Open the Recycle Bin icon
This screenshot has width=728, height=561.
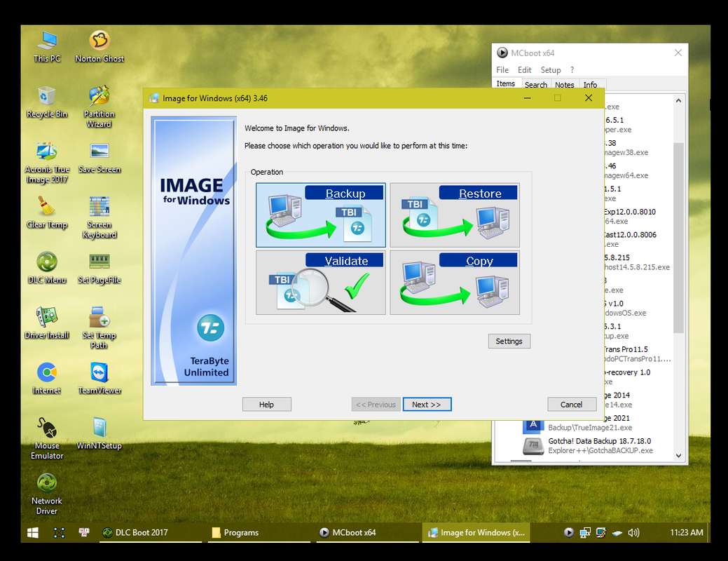point(47,102)
